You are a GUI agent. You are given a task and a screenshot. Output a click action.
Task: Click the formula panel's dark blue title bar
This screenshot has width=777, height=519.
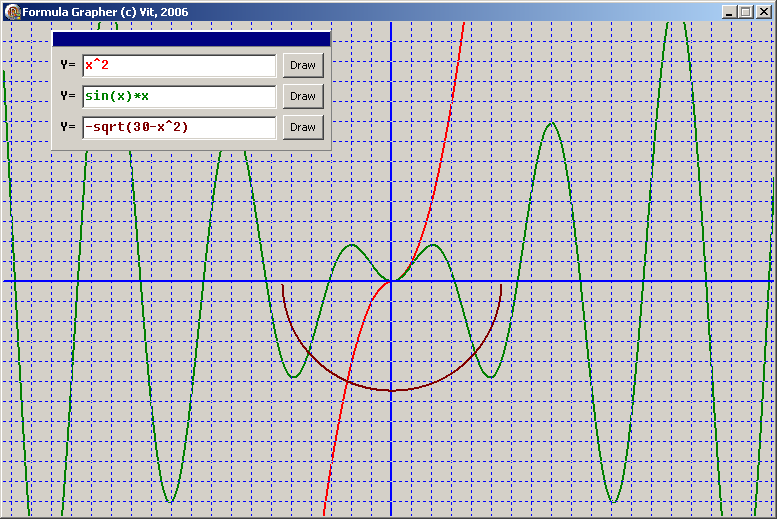coord(190,39)
